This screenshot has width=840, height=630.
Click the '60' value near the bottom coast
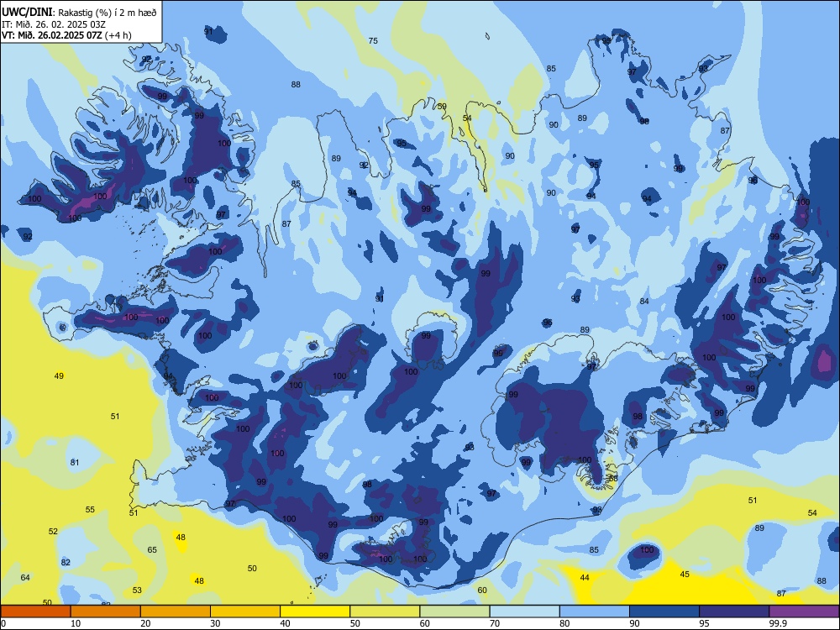click(x=482, y=591)
